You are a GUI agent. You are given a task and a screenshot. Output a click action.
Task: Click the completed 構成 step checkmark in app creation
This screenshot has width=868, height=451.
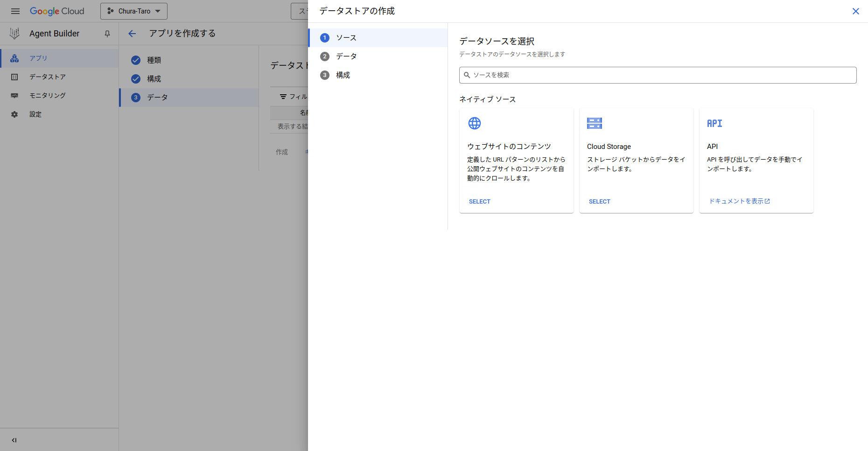(136, 79)
